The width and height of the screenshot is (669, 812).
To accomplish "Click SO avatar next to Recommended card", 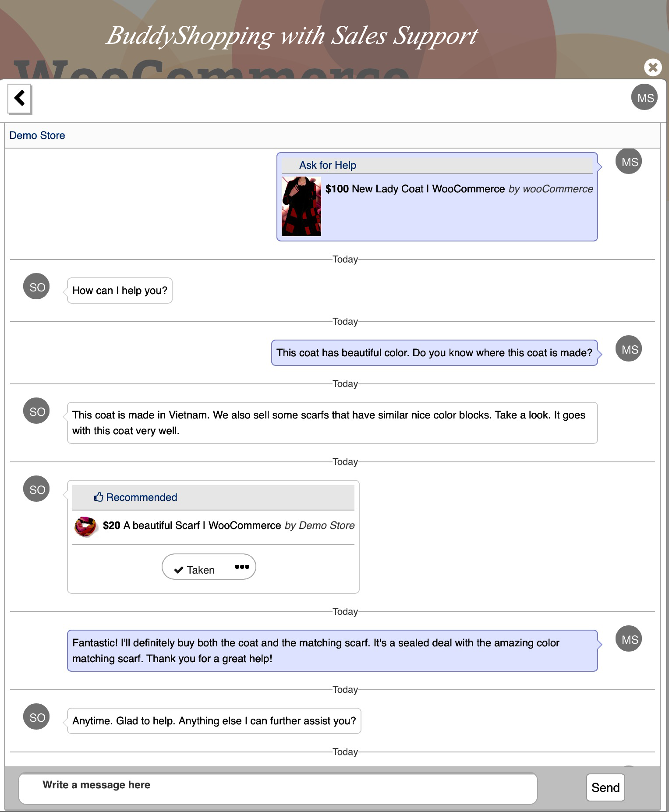I will point(36,489).
